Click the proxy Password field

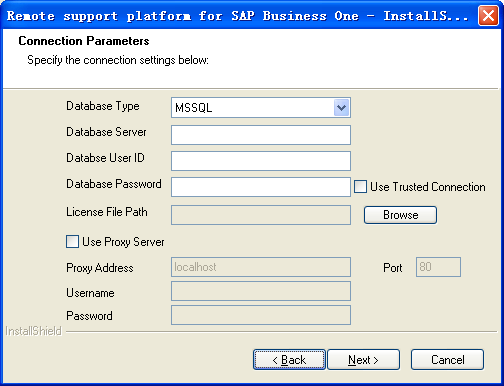tap(261, 315)
